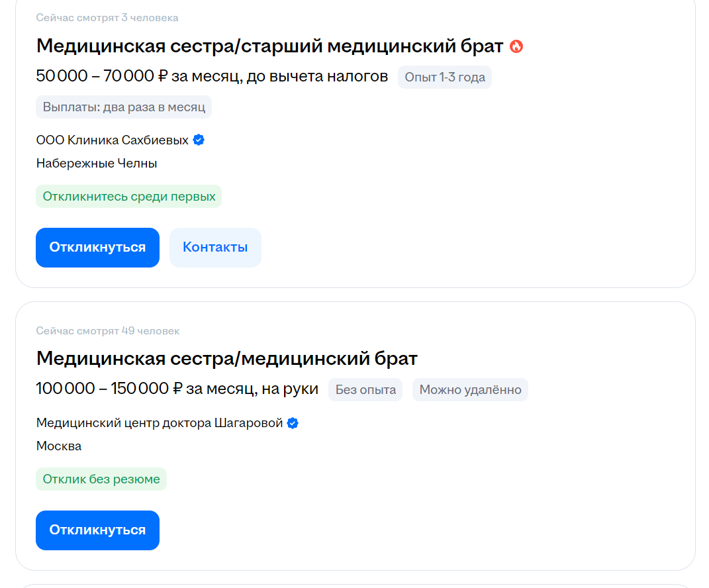Click the 'Выплаты: два раза в месяц' payment badge
This screenshot has width=709, height=588.
123,107
